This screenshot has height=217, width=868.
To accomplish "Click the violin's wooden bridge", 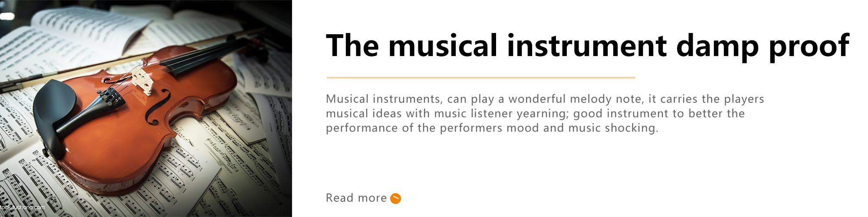I will click(x=142, y=80).
